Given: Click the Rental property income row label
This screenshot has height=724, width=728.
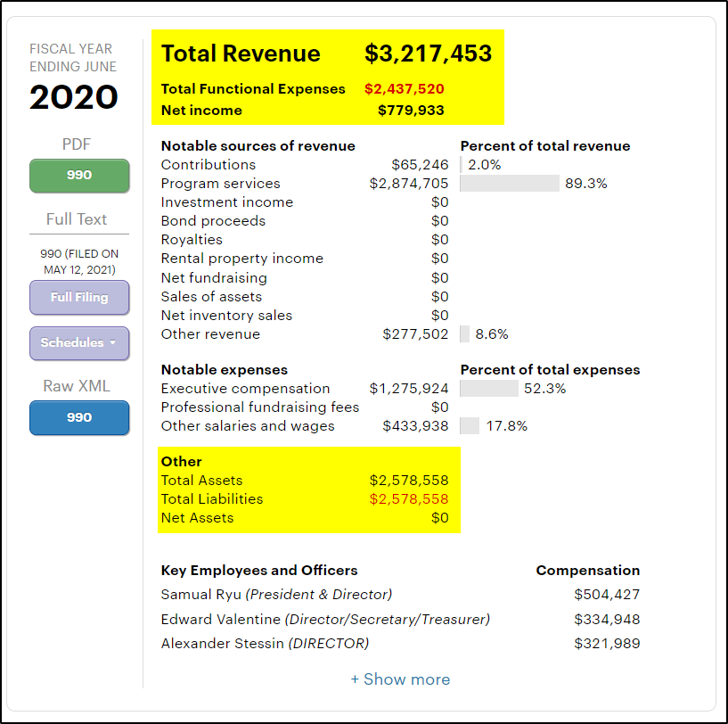Looking at the screenshot, I should click(241, 259).
